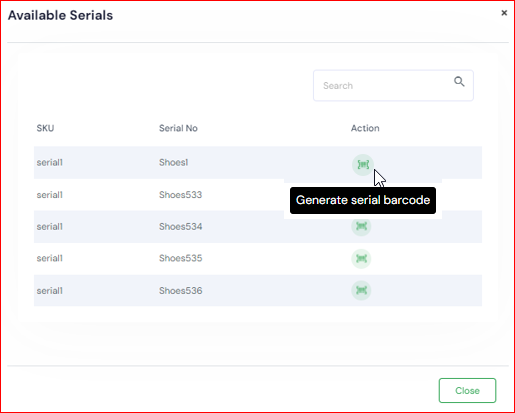
Task: Generate barcode for serial Shoes534
Action: point(361,226)
